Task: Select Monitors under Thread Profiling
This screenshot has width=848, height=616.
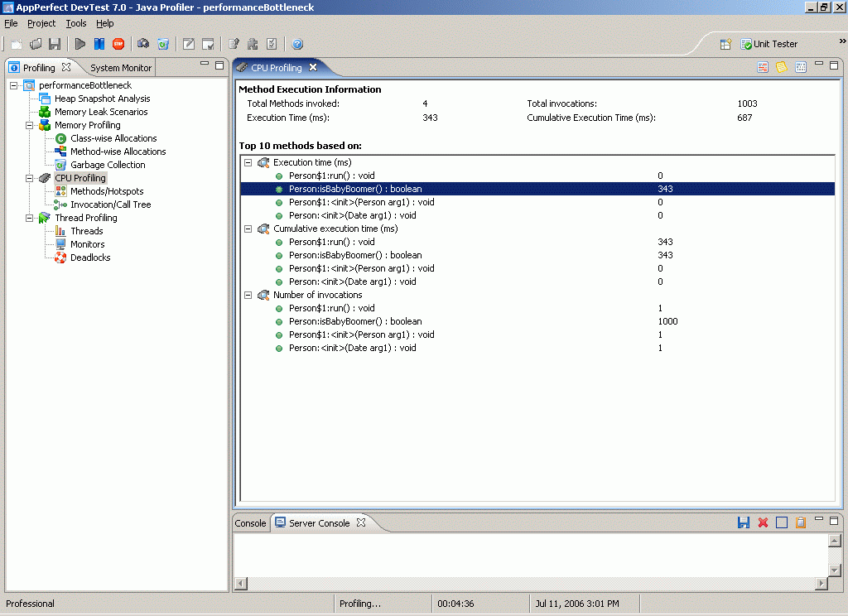Action: [x=88, y=244]
